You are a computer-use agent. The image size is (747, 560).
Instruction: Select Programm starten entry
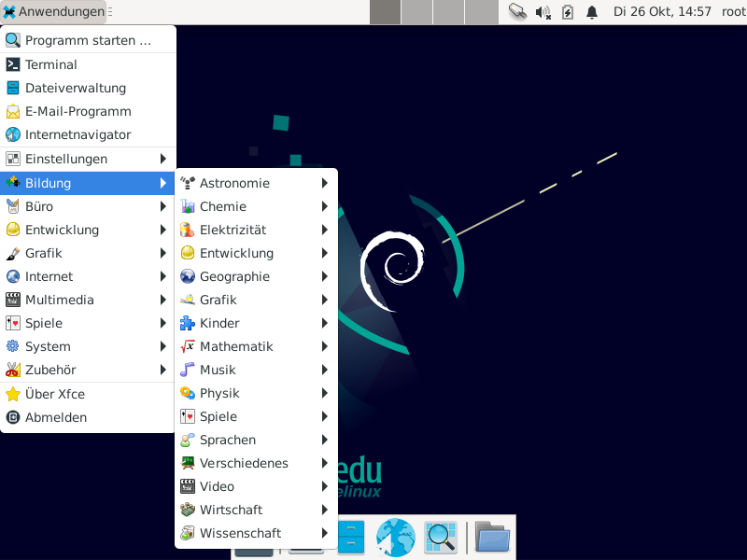coord(88,40)
